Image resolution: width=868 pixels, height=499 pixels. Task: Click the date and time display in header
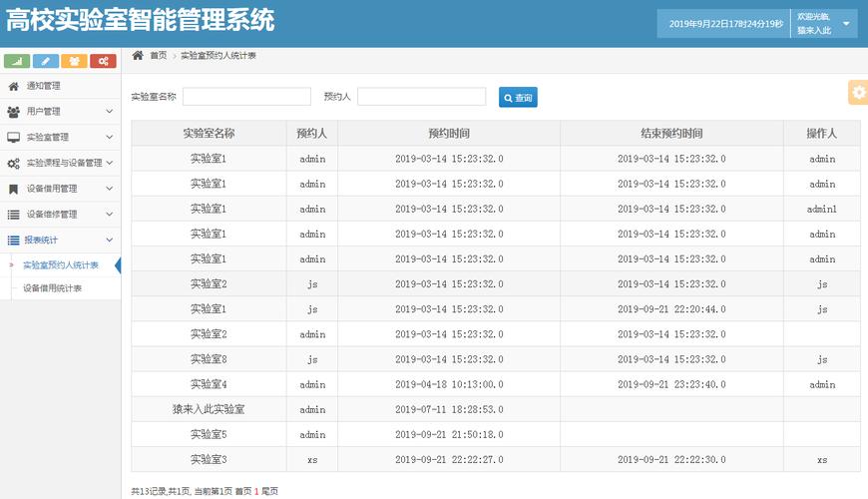point(725,24)
